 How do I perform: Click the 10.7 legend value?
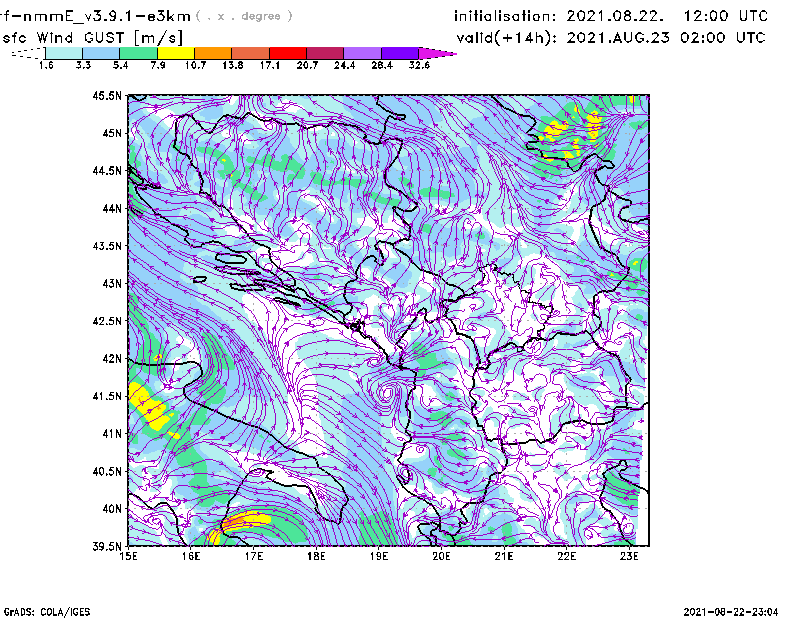pyautogui.click(x=195, y=65)
